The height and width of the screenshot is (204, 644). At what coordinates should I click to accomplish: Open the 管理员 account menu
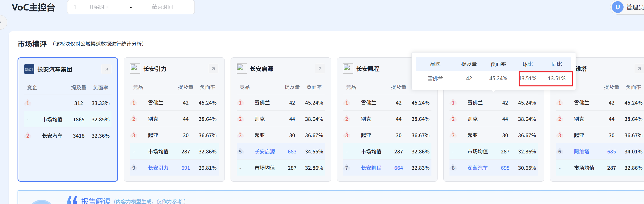(635, 7)
